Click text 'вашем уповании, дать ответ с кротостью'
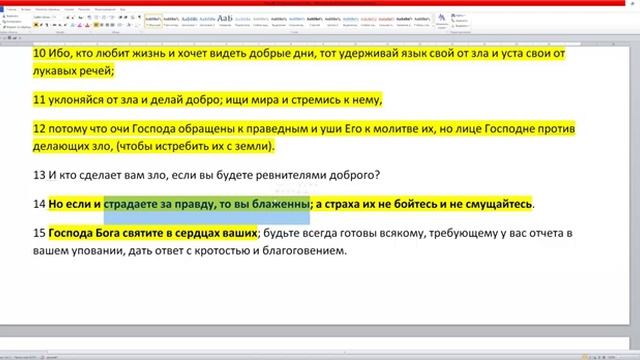 [142, 251]
